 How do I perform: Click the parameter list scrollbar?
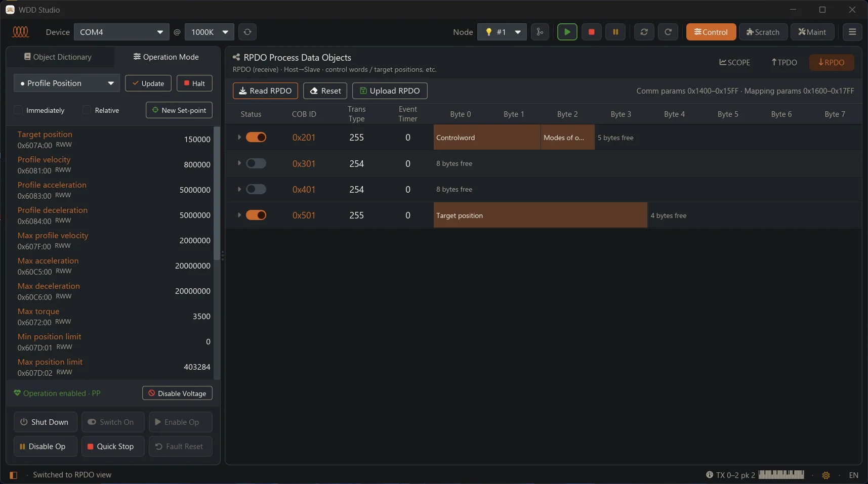[217, 193]
